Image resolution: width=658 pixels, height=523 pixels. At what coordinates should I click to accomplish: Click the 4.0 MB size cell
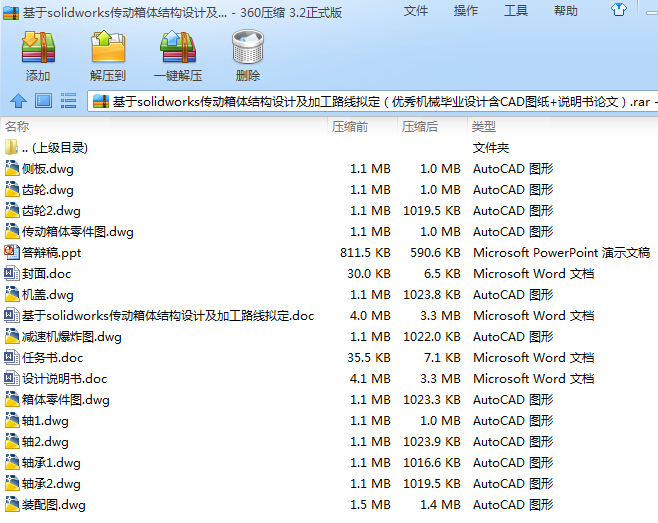[x=370, y=316]
